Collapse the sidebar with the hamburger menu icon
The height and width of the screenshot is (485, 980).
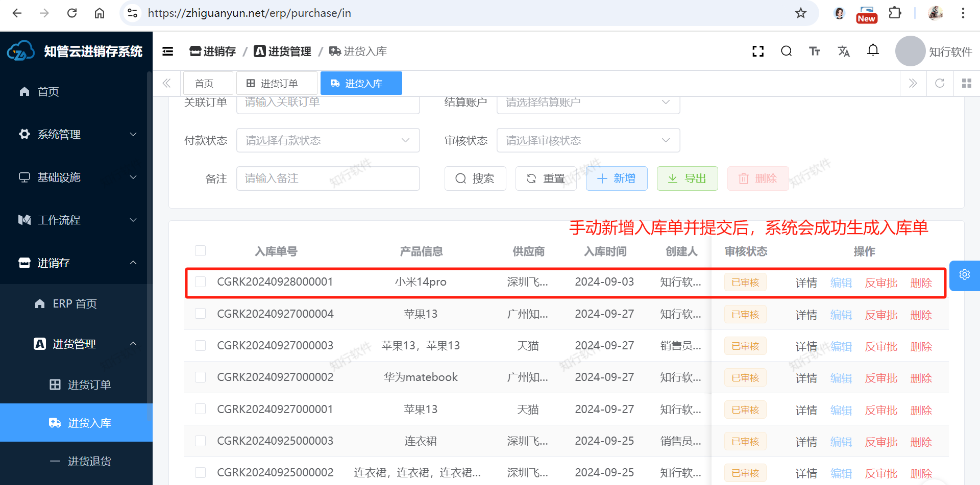(167, 52)
